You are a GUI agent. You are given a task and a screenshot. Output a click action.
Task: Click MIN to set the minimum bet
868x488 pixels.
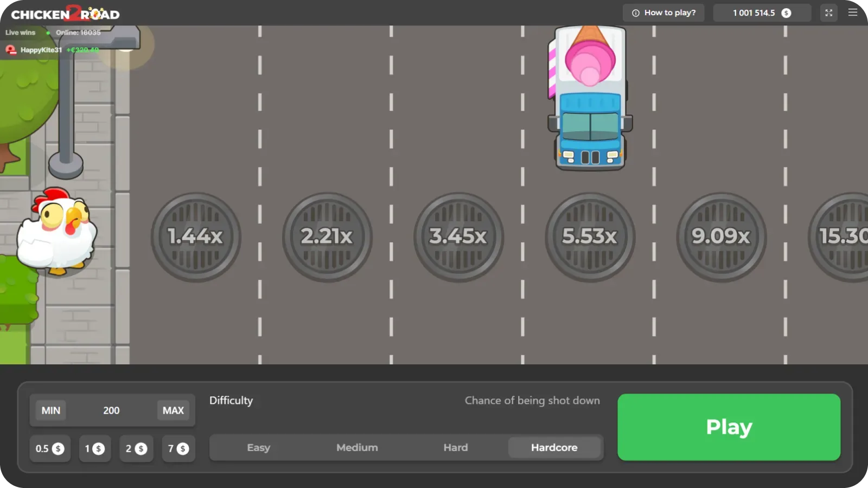click(x=49, y=410)
